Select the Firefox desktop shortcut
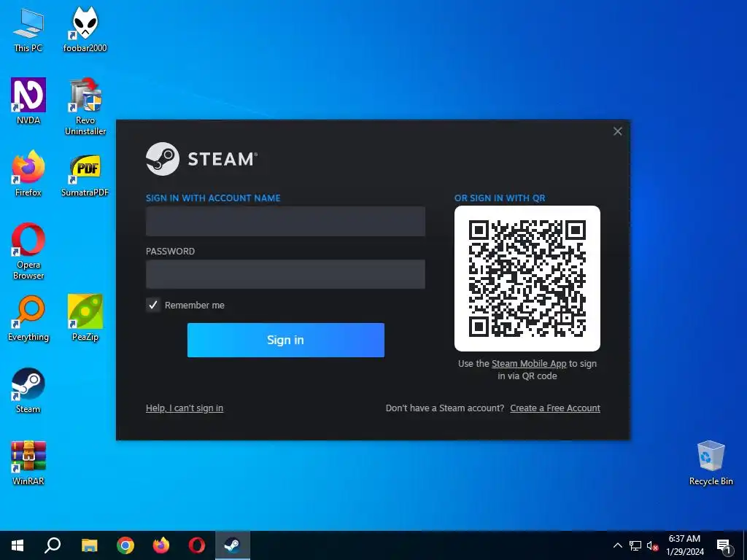The width and height of the screenshot is (747, 560). [28, 174]
